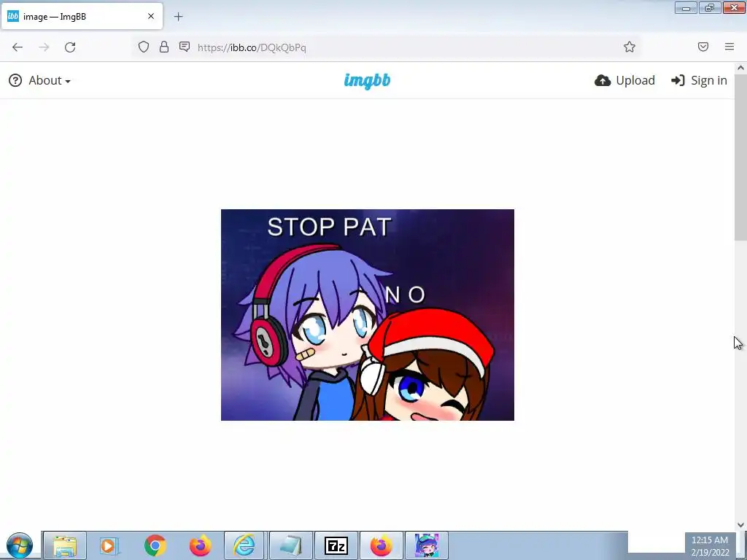Screen dimensions: 747x560
Task: Open Internet Explorer from taskbar
Action: click(244, 545)
